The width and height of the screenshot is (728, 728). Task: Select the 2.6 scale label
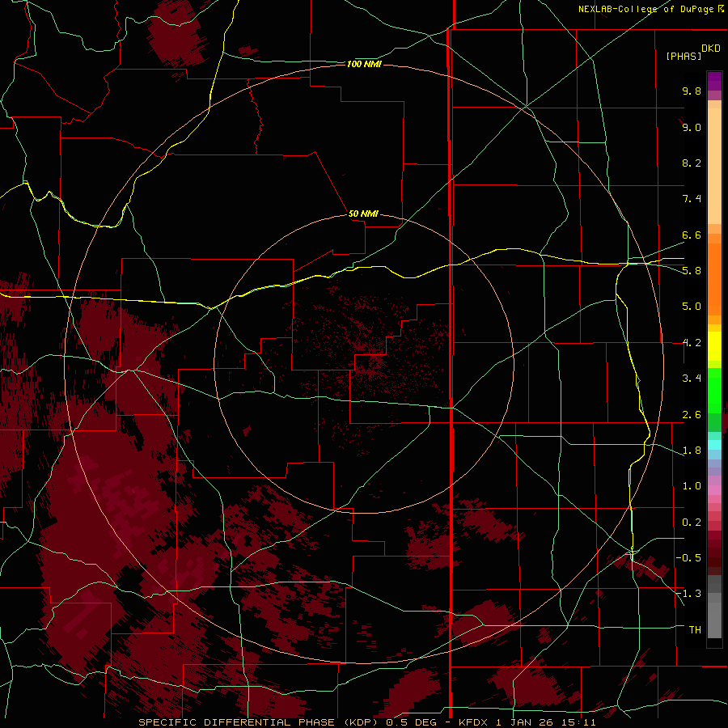coord(692,415)
